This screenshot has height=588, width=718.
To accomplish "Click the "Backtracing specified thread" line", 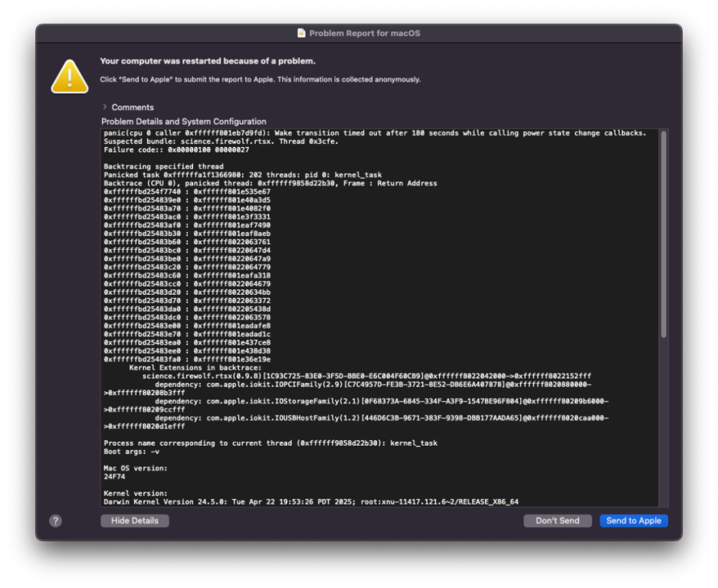I will [163, 167].
